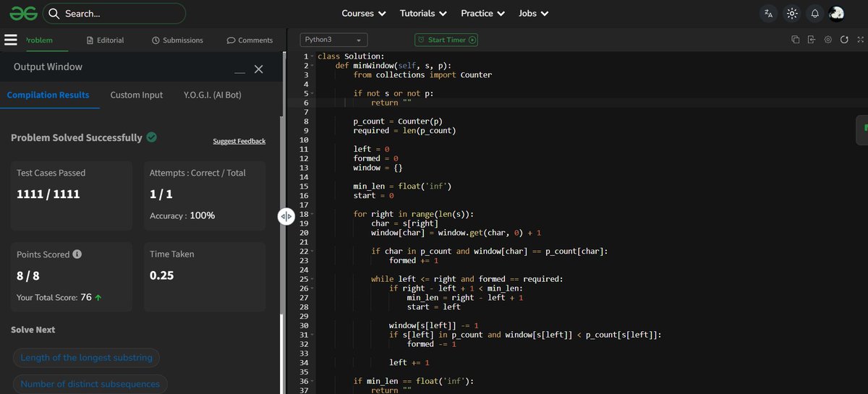Copy code with the copy icon

(795, 40)
